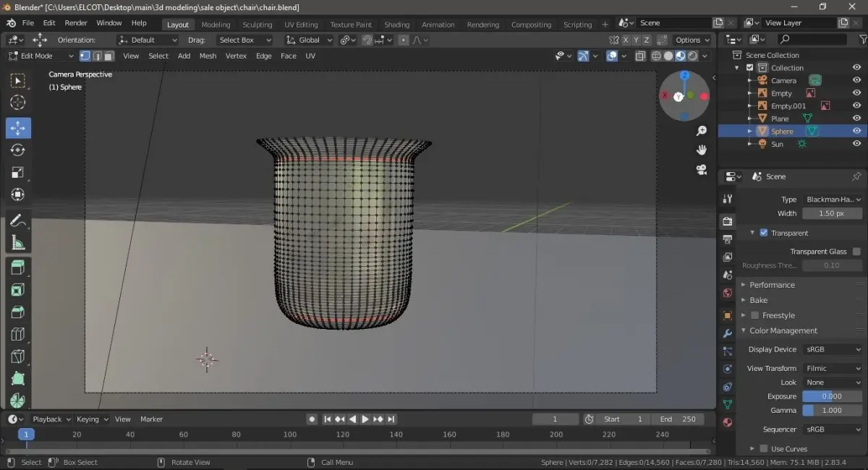868x470 pixels.
Task: Open Output properties tab
Action: tap(728, 239)
